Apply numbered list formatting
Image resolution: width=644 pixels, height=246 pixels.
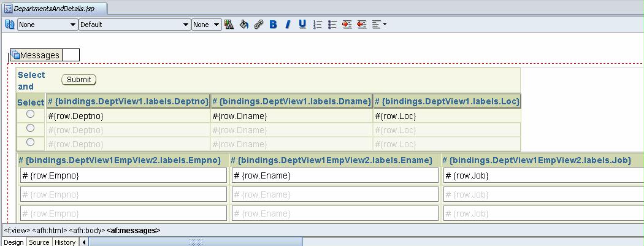click(x=318, y=25)
